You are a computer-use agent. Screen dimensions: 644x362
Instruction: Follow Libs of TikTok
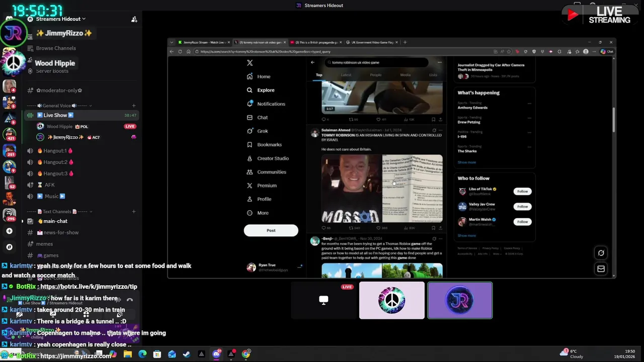pos(522,191)
